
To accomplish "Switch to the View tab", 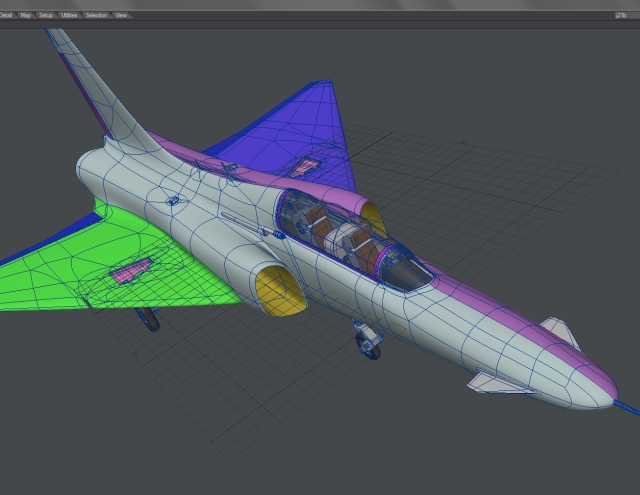I will pyautogui.click(x=121, y=15).
